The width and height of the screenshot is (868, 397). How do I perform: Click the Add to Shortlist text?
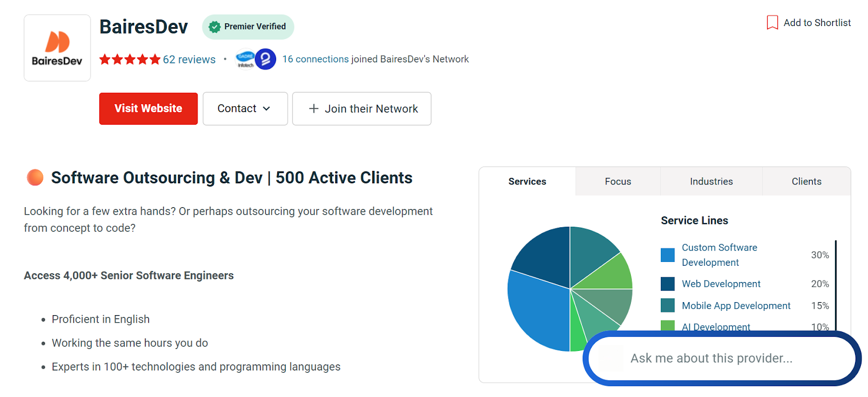pos(817,23)
